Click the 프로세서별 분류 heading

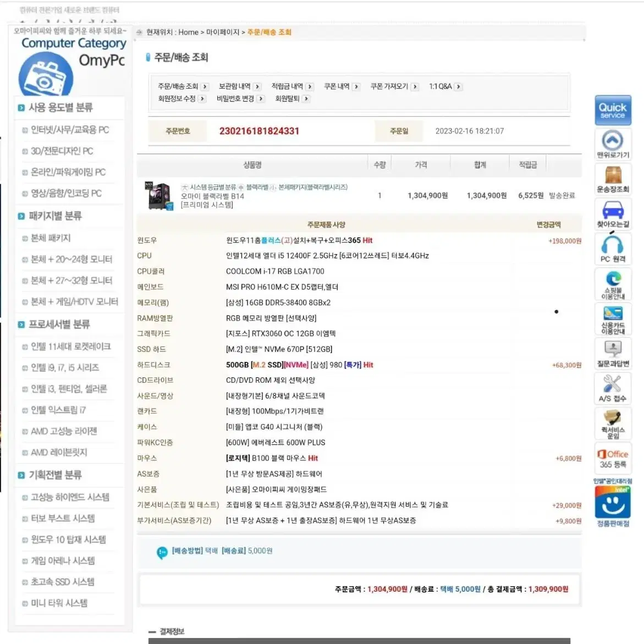59,324
